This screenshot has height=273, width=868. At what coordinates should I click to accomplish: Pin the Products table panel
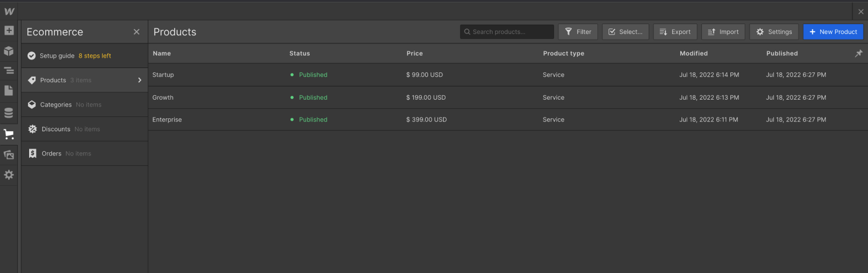coord(858,54)
